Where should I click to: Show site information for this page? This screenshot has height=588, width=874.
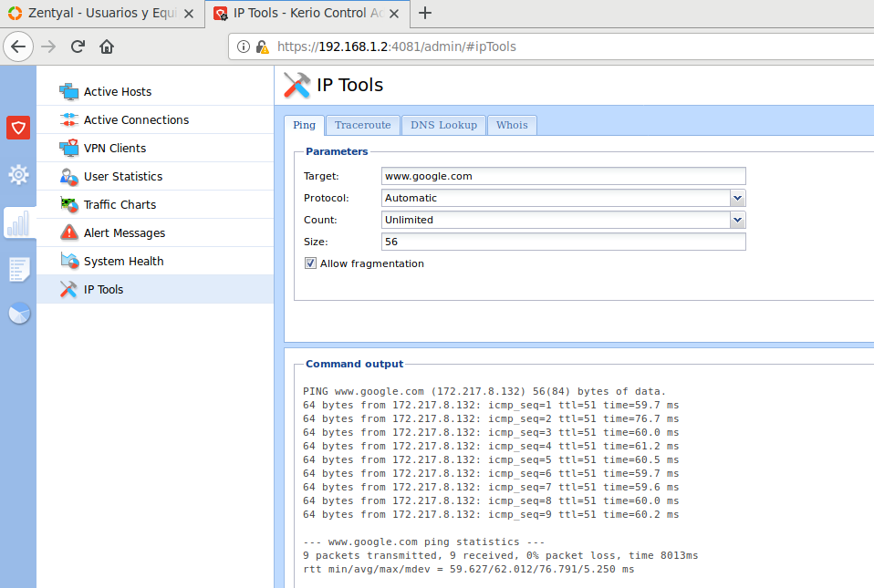click(x=244, y=46)
